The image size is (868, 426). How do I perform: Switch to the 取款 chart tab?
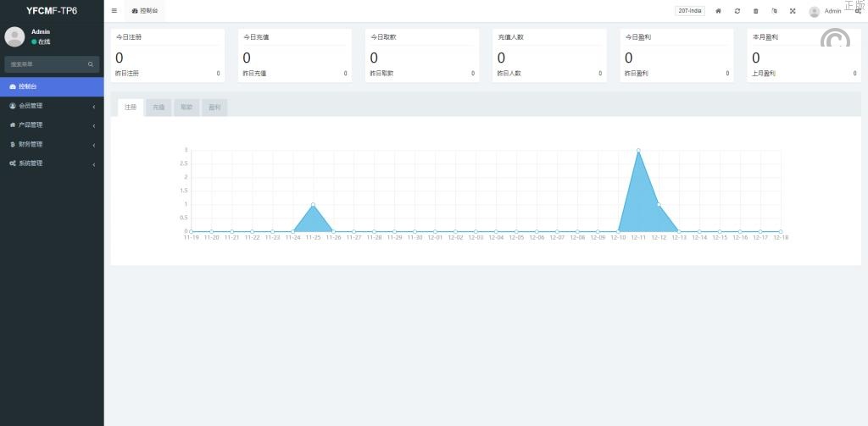(x=186, y=108)
